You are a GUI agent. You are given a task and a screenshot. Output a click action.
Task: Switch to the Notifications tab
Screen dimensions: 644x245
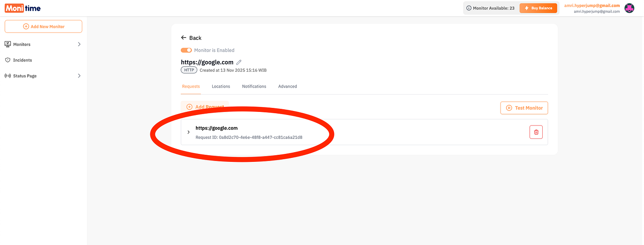point(254,86)
